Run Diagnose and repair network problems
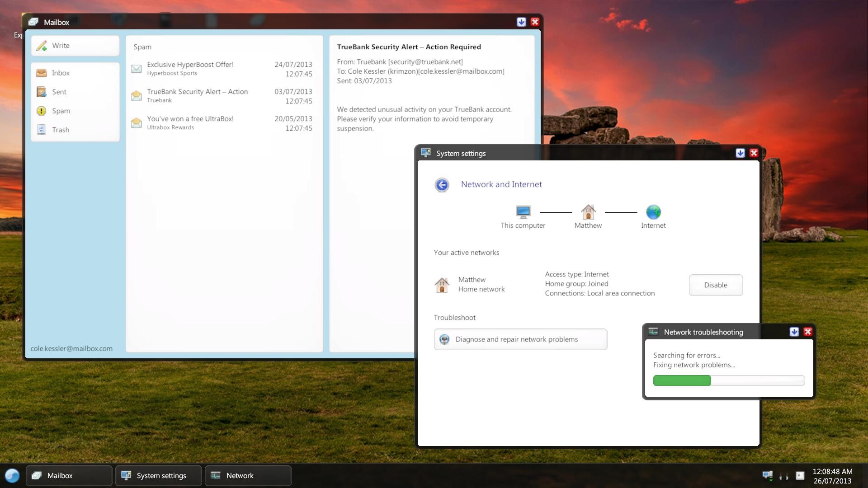 (x=520, y=339)
